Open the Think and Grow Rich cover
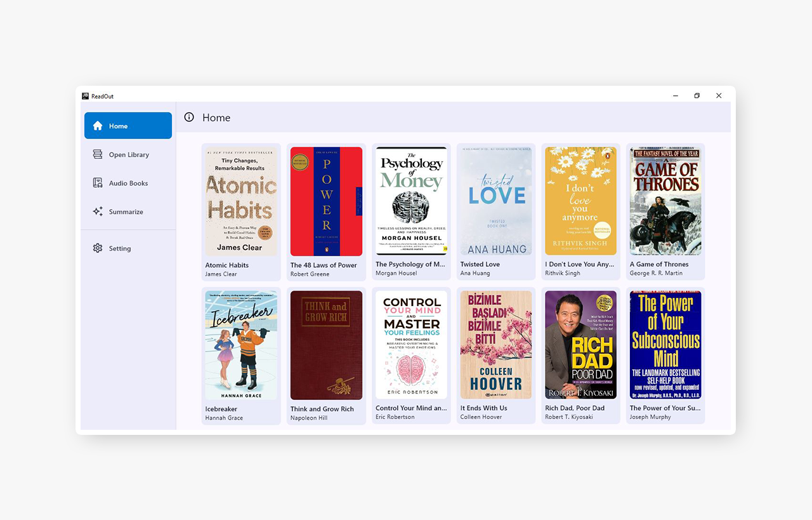 tap(326, 345)
